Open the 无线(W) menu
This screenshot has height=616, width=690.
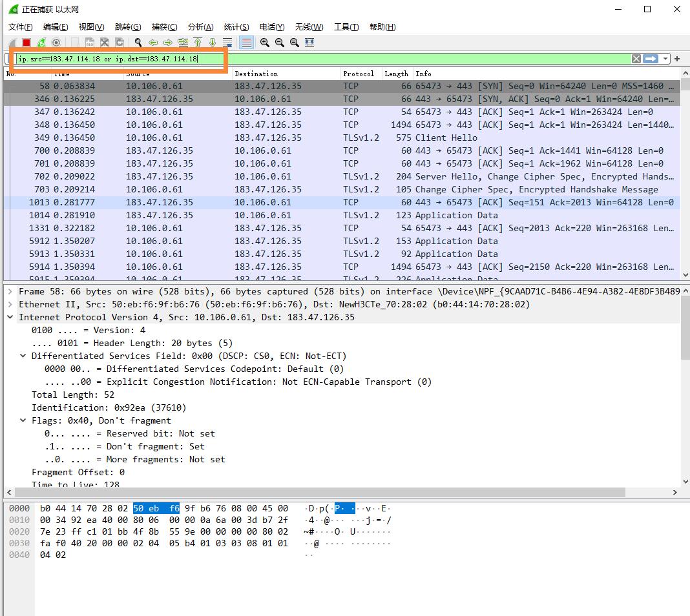[x=309, y=27]
